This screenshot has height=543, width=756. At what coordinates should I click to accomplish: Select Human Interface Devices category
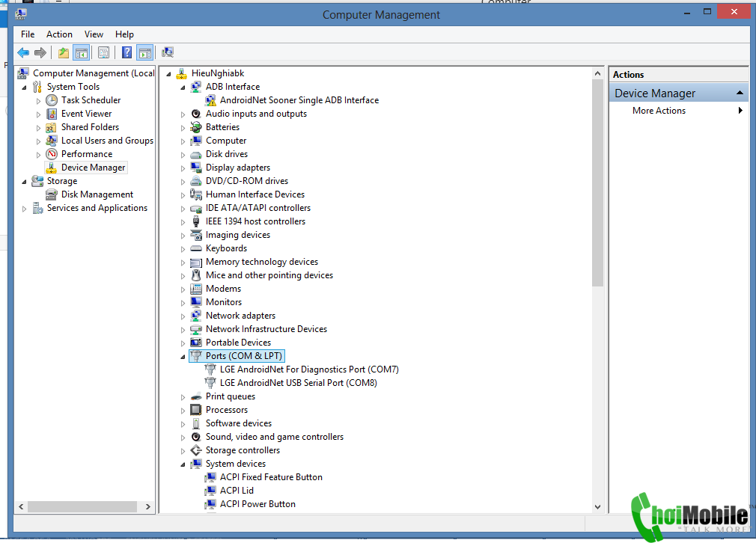click(255, 194)
